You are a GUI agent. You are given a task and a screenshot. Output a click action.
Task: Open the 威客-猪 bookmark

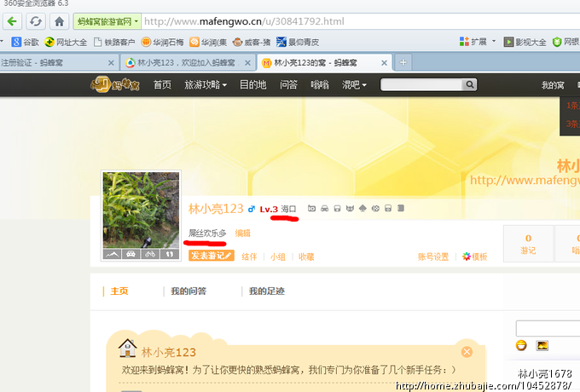(x=252, y=42)
